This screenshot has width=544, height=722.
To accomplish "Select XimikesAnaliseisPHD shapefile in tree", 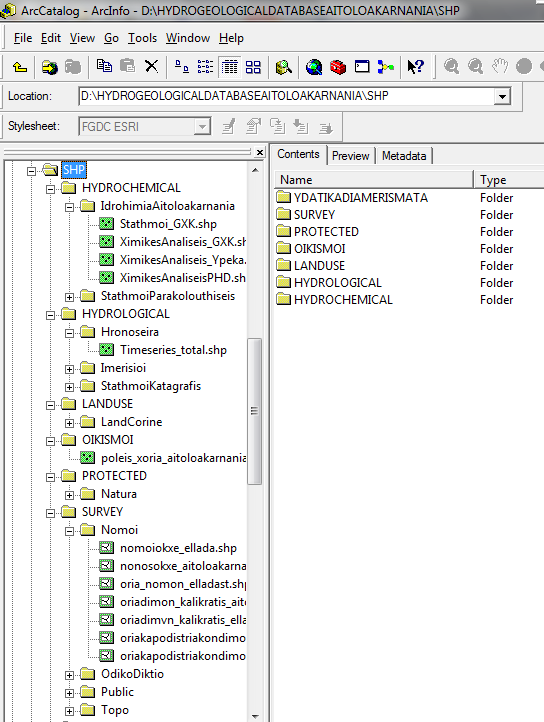I will 182,278.
